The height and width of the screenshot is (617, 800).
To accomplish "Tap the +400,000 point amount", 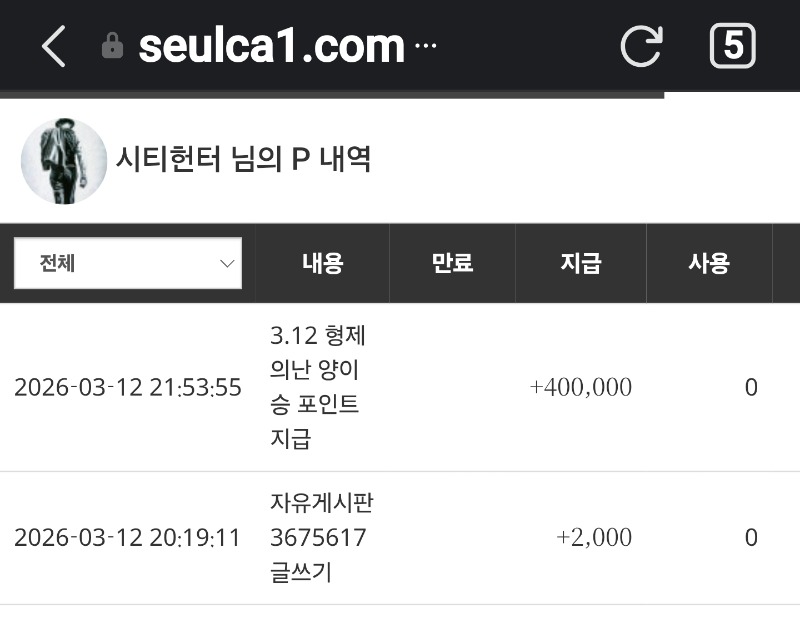I will [580, 388].
